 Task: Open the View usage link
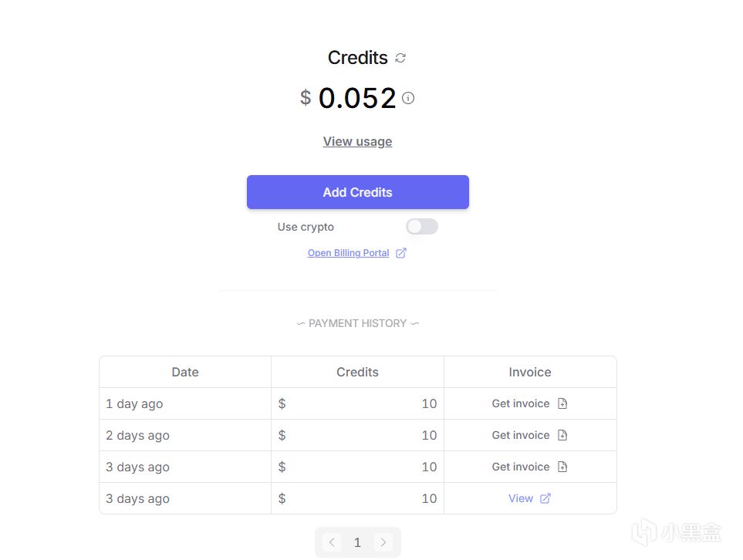[x=357, y=141]
